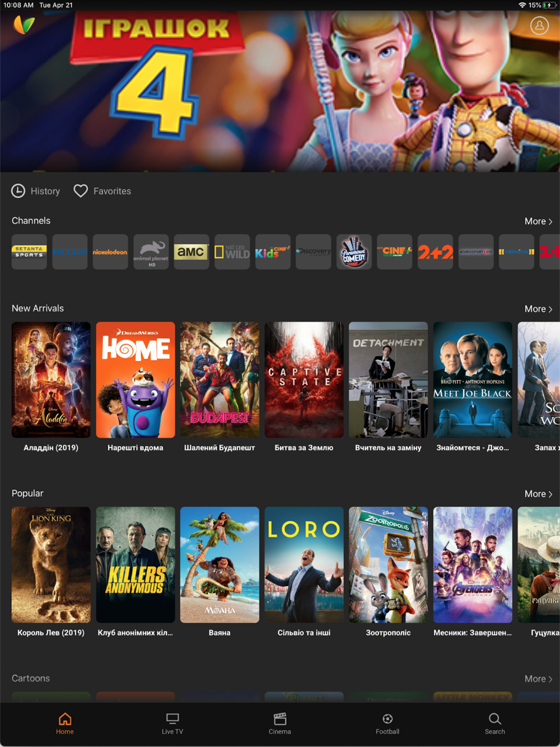560x747 pixels.
Task: Show more Cartoons
Action: (539, 679)
